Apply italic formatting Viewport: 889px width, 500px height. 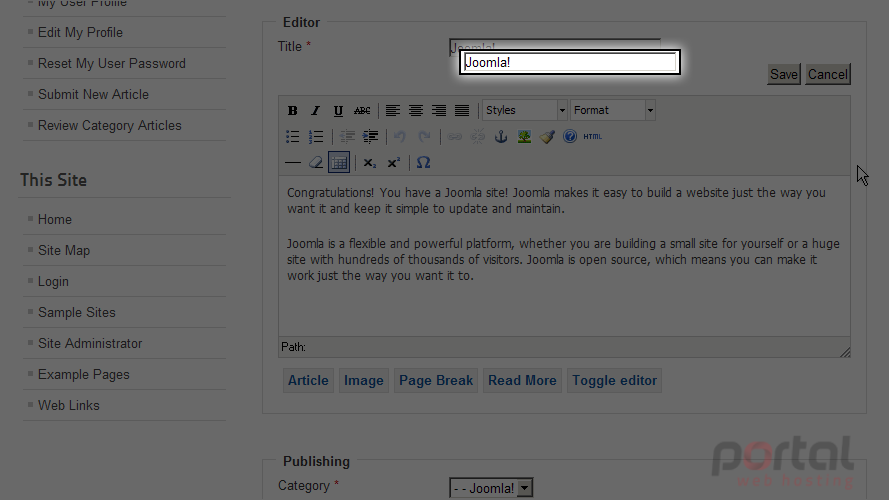[x=315, y=111]
